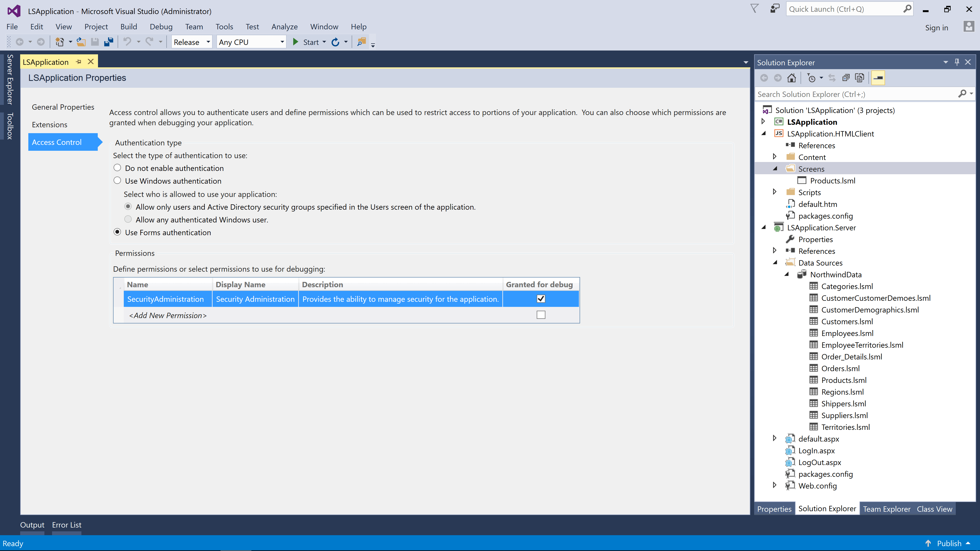The height and width of the screenshot is (551, 980).
Task: Select Customers.lsml in Solution Explorer
Action: coord(847,321)
